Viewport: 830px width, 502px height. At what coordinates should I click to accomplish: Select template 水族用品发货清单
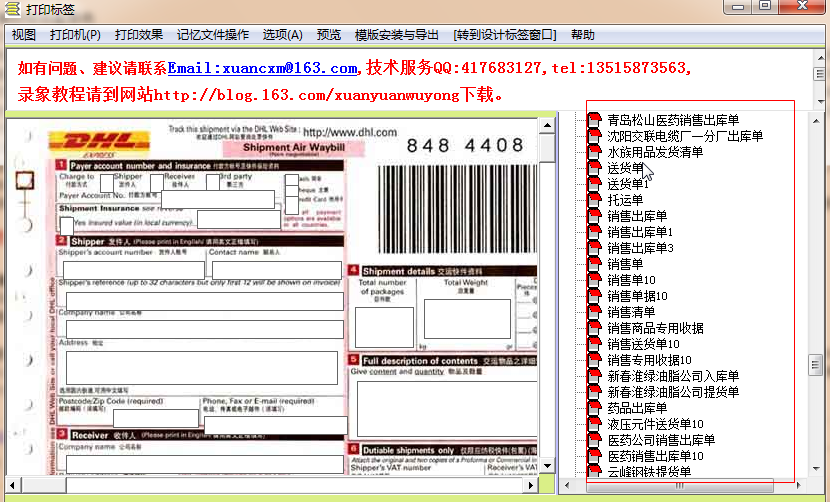[655, 152]
